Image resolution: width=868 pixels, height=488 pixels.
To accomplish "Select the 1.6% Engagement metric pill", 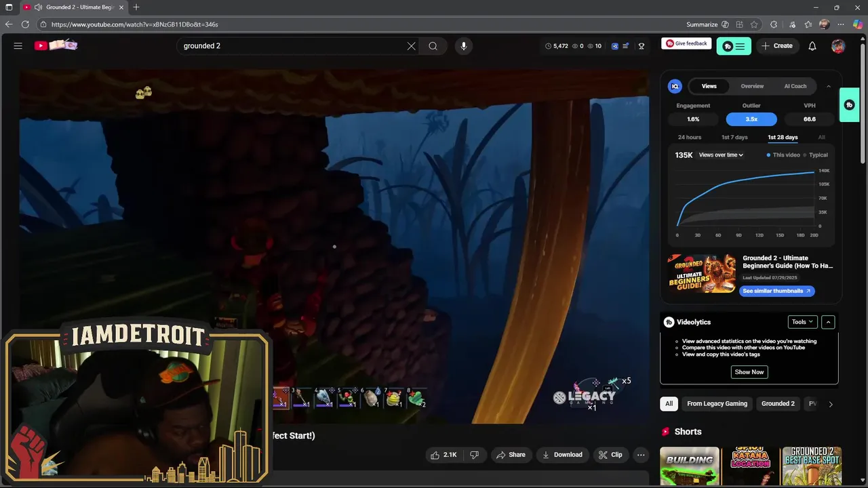I will pos(693,119).
